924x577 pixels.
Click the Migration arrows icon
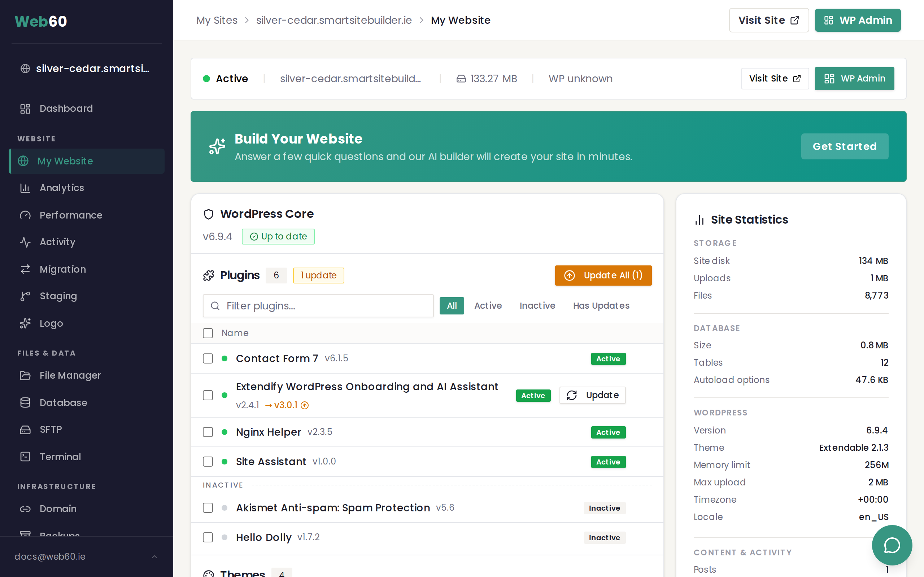pyautogui.click(x=25, y=269)
